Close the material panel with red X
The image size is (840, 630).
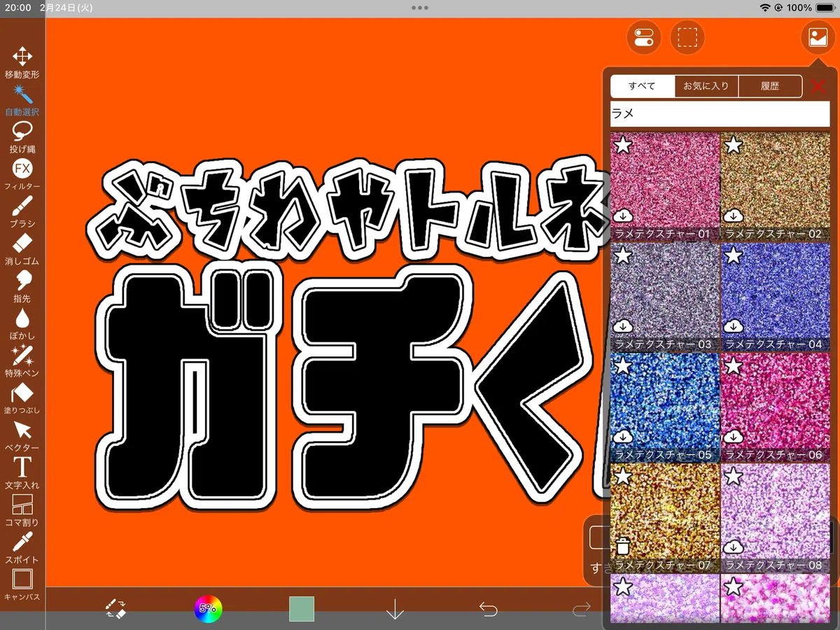tap(818, 87)
